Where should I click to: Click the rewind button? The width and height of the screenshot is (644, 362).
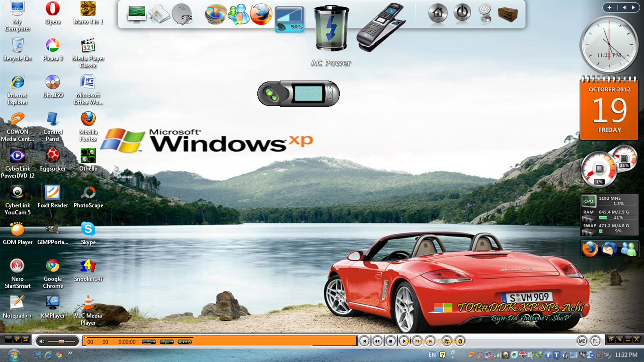coord(377,341)
